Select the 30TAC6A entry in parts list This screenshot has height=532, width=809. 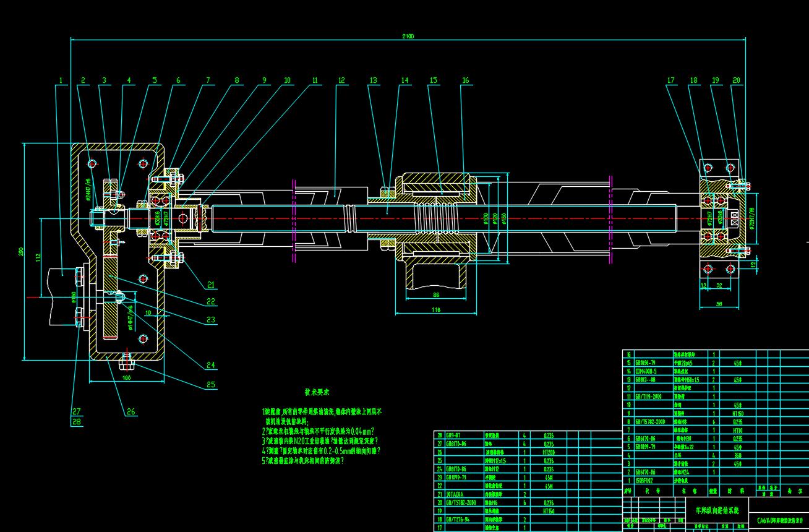[x=456, y=494]
